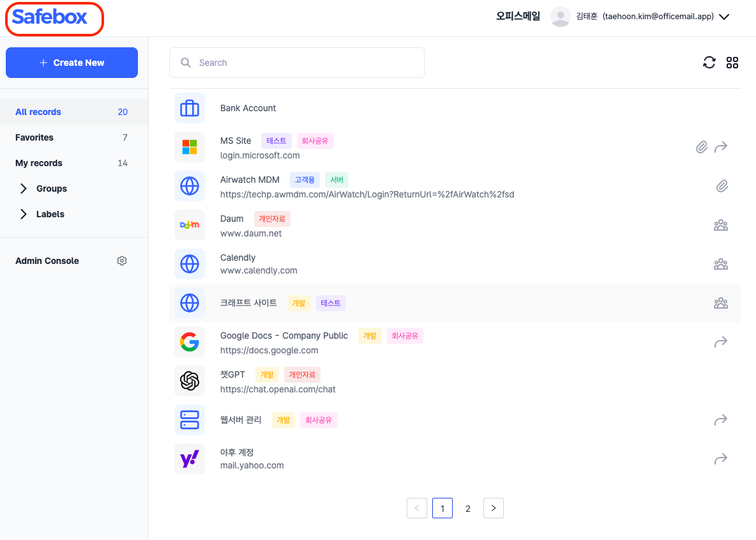Open My records in sidebar
The image size is (756, 540).
[39, 163]
